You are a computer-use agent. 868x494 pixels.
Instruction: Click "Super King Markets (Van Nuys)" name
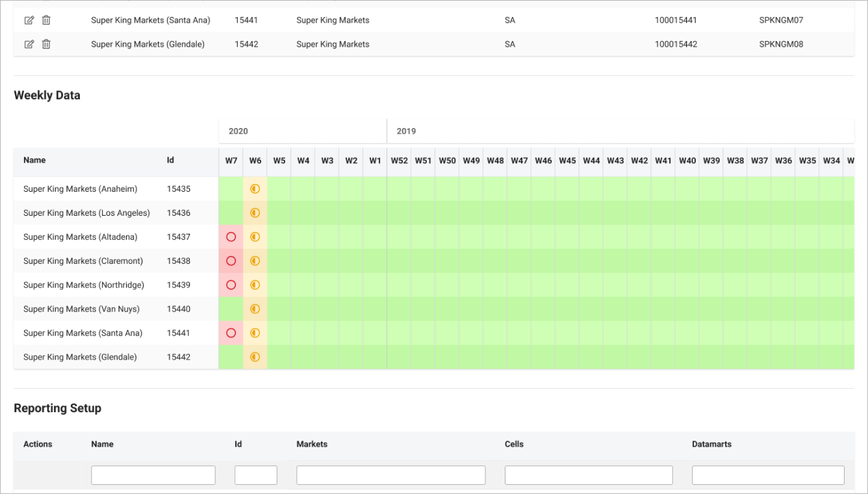coord(81,309)
